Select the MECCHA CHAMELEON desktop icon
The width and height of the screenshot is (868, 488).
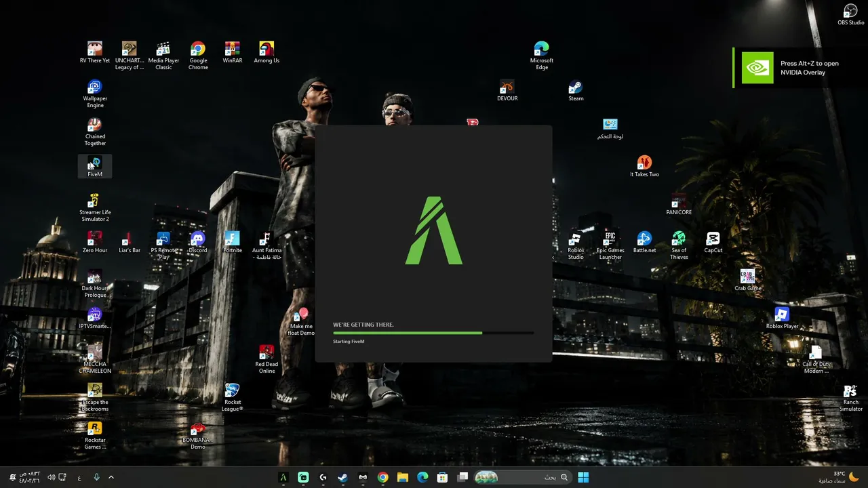(x=95, y=359)
